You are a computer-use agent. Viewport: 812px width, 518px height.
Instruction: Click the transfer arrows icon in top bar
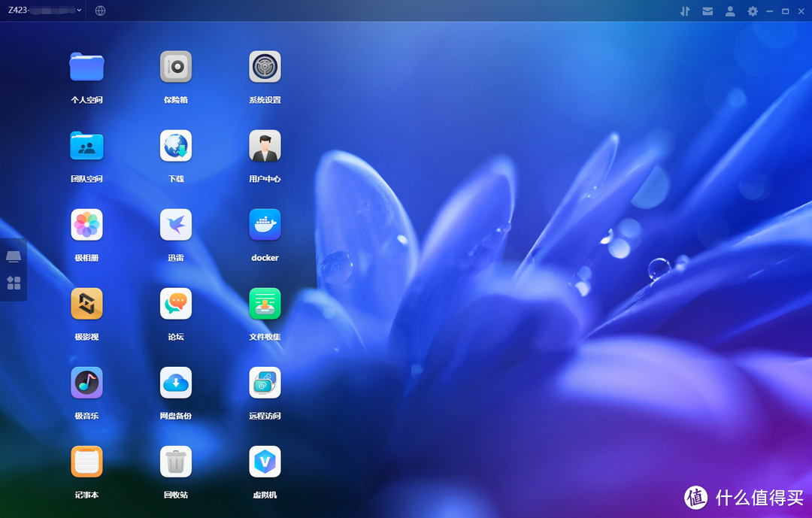[x=685, y=11]
